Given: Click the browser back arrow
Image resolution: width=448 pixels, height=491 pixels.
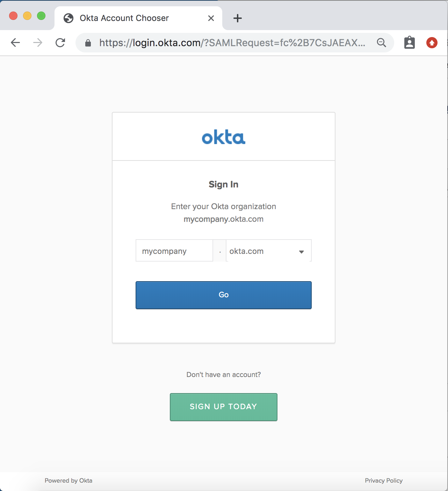Looking at the screenshot, I should click(15, 43).
